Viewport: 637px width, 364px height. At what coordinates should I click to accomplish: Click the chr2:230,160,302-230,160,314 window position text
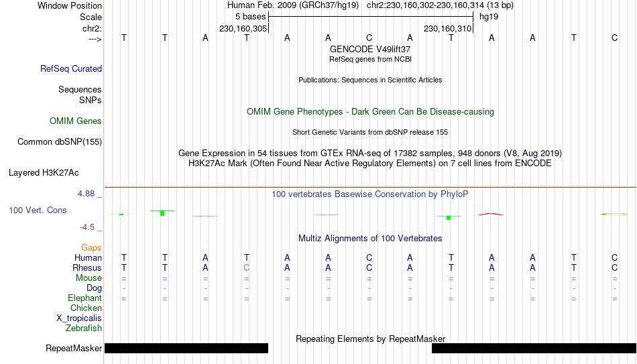(x=440, y=5)
